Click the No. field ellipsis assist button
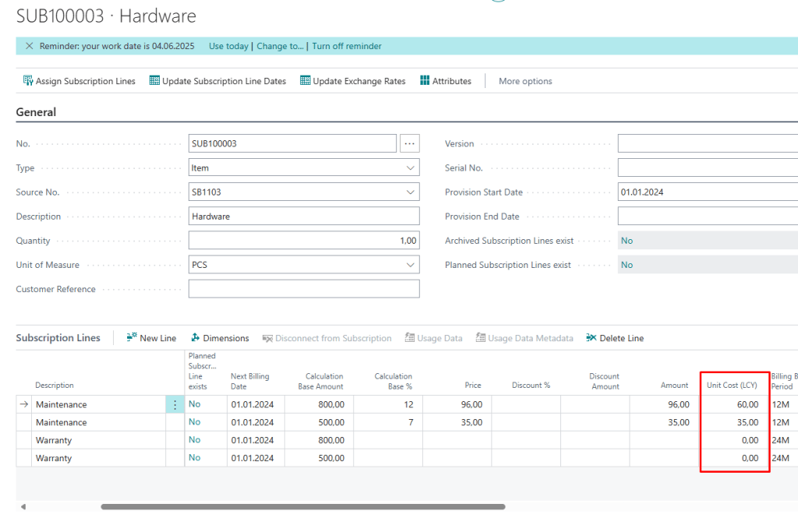Image resolution: width=798 pixels, height=532 pixels. [410, 143]
